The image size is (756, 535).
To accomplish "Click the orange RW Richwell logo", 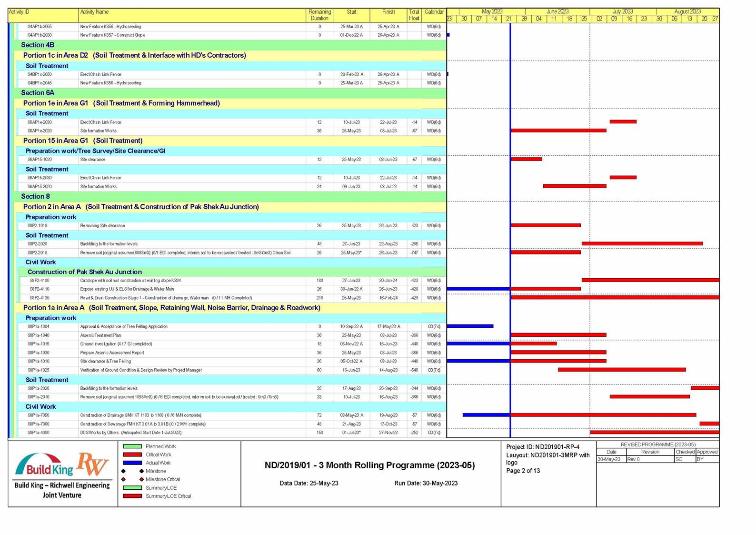I will 93,464.
